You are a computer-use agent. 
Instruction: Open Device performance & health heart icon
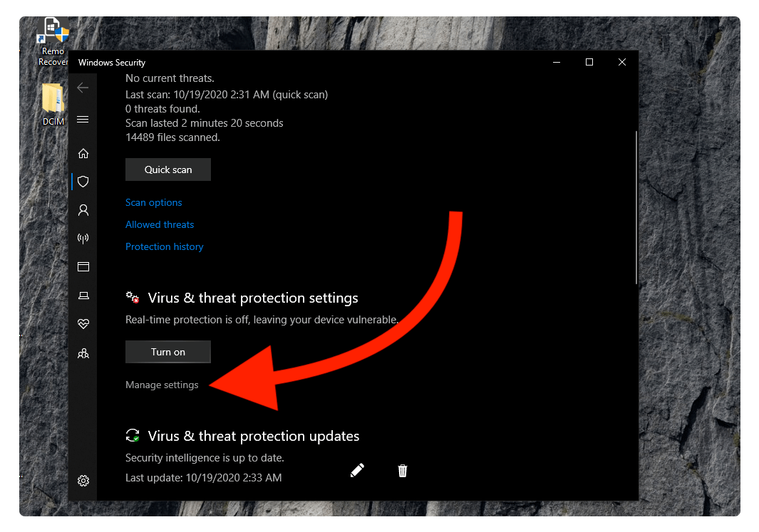point(83,323)
